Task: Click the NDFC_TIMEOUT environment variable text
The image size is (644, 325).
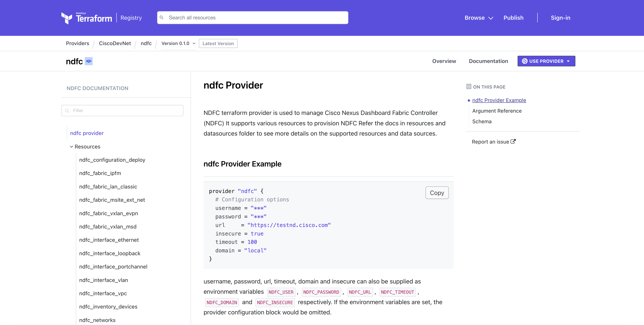Action: tap(397, 292)
